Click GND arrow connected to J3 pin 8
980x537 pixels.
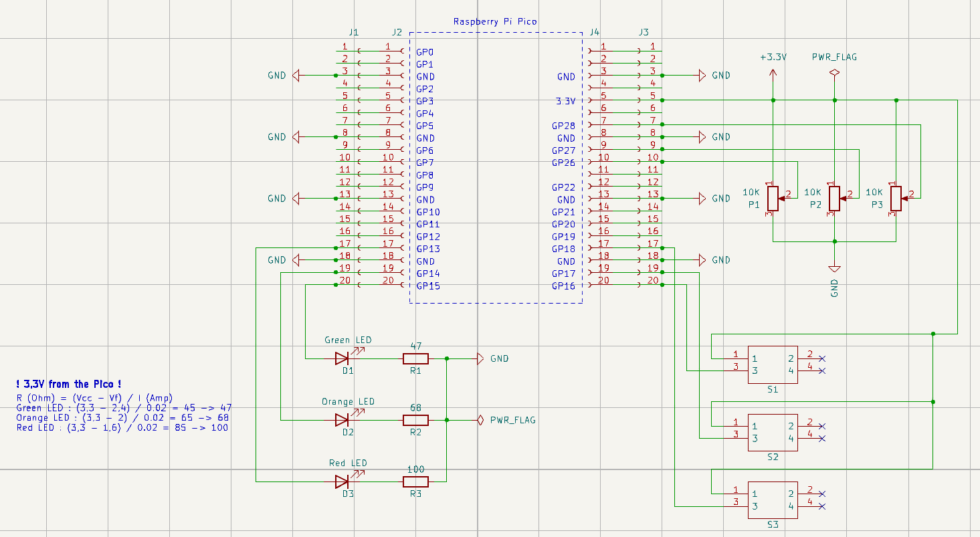click(x=702, y=137)
